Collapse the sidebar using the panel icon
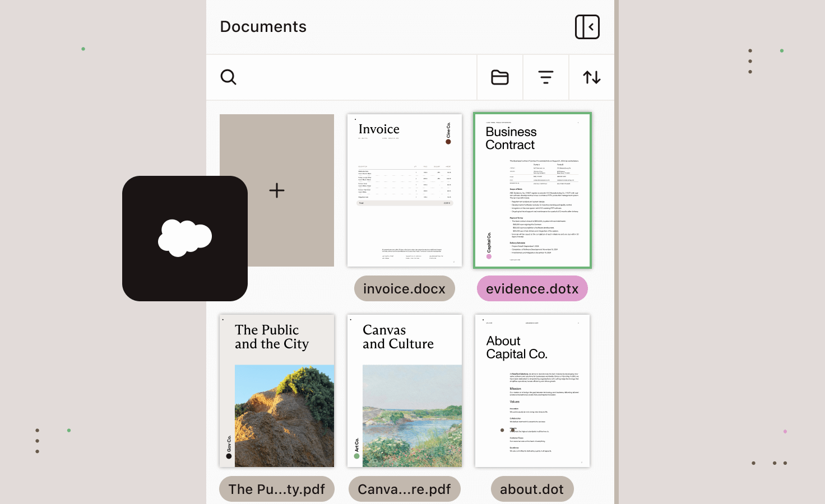This screenshot has height=504, width=825. (x=587, y=26)
